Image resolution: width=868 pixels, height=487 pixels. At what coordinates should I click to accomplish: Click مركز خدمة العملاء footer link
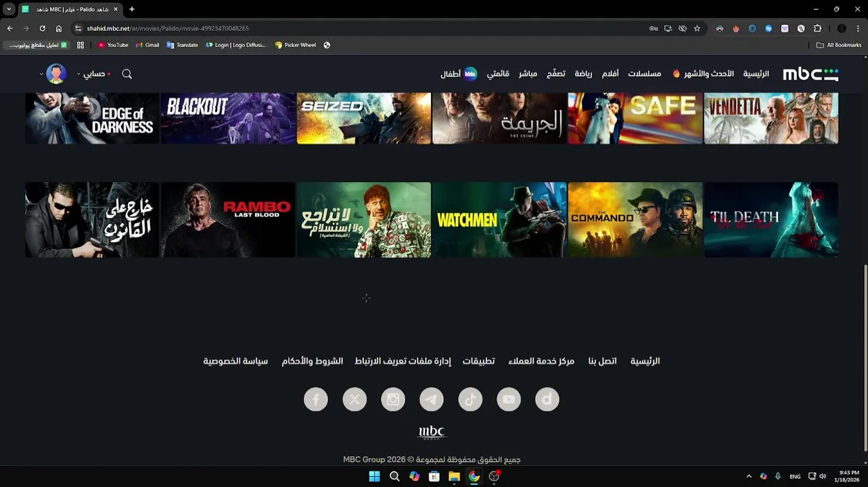pyautogui.click(x=541, y=361)
